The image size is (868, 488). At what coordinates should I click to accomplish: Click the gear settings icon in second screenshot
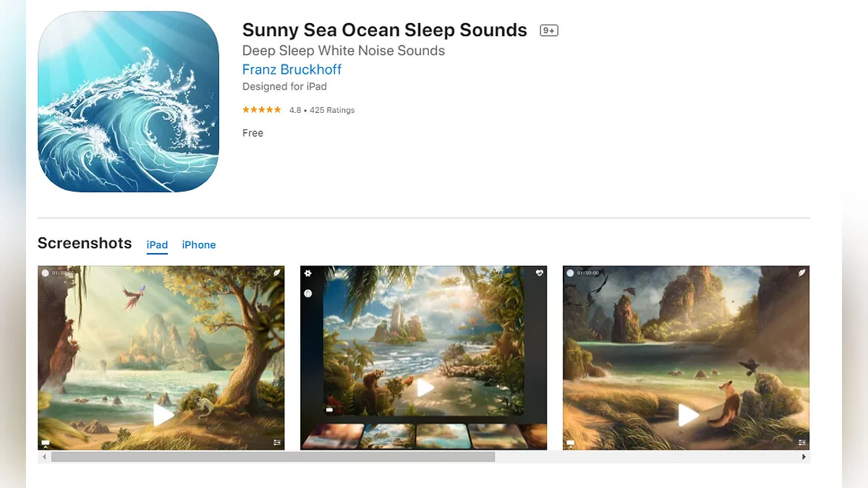(308, 273)
